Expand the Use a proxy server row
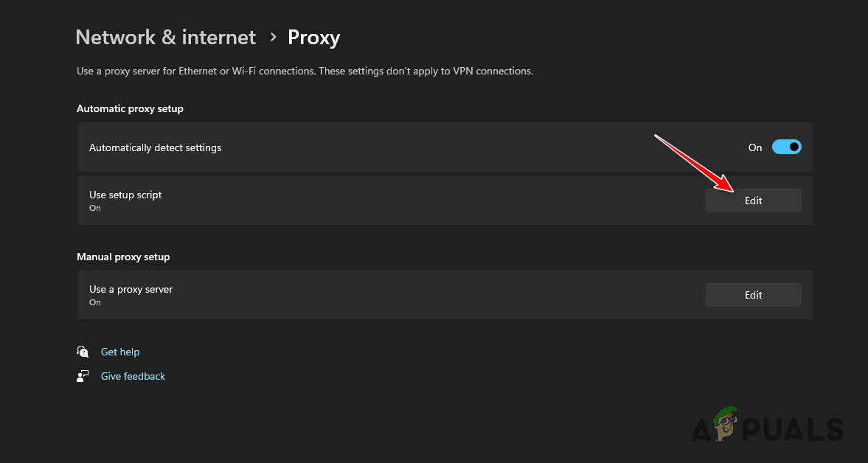The width and height of the screenshot is (868, 463). click(753, 294)
